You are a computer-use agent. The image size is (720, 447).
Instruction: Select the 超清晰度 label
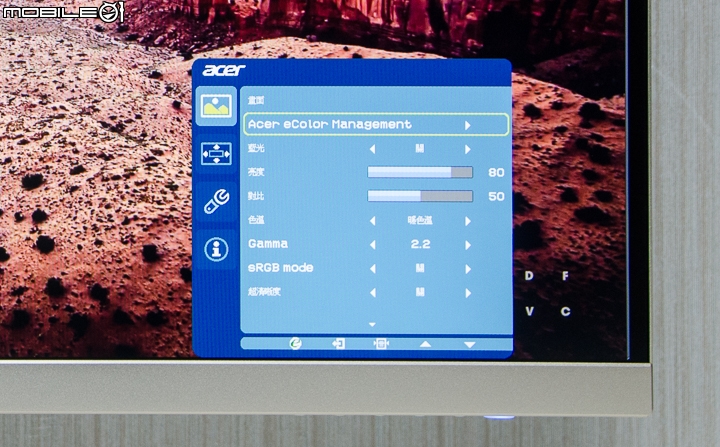coord(264,292)
